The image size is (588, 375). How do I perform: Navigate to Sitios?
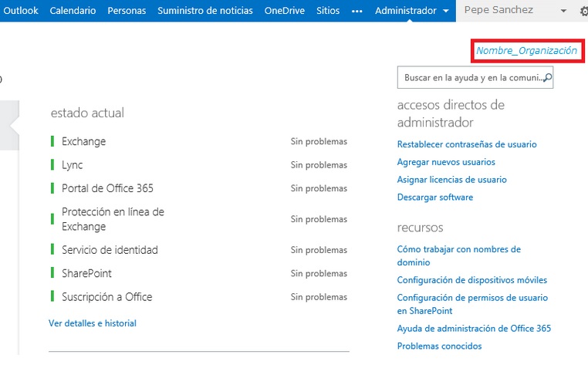pyautogui.click(x=328, y=11)
